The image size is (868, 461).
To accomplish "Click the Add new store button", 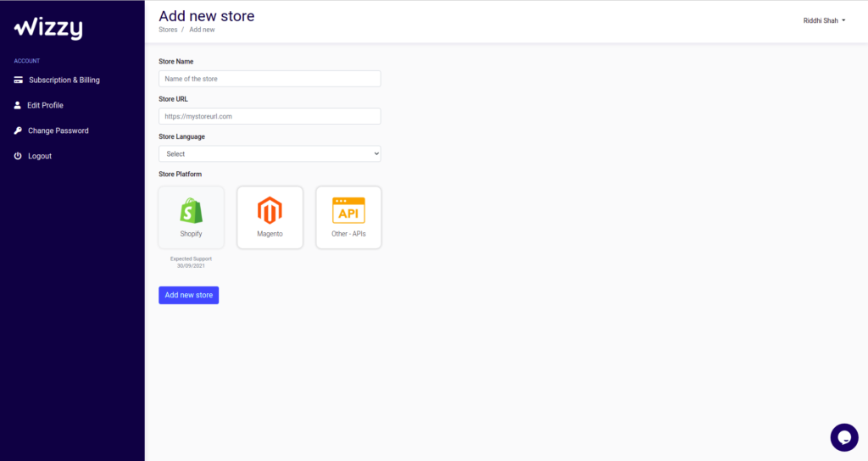I will click(189, 295).
